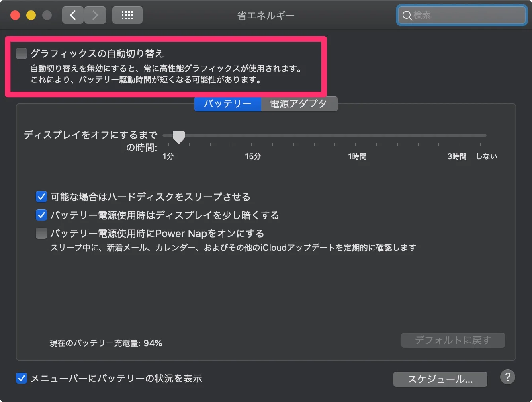The image size is (532, 402).
Task: Focus the 検索 search field
Action: [462, 15]
